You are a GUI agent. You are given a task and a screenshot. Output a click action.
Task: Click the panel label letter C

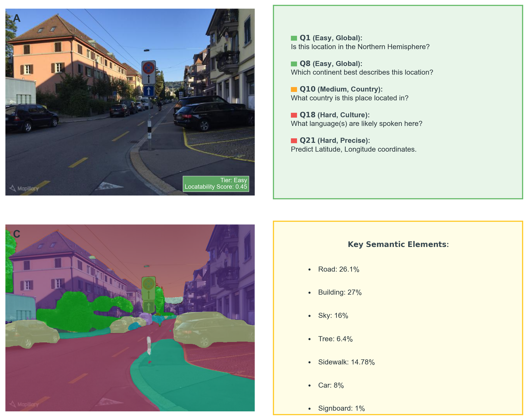pyautogui.click(x=16, y=234)
